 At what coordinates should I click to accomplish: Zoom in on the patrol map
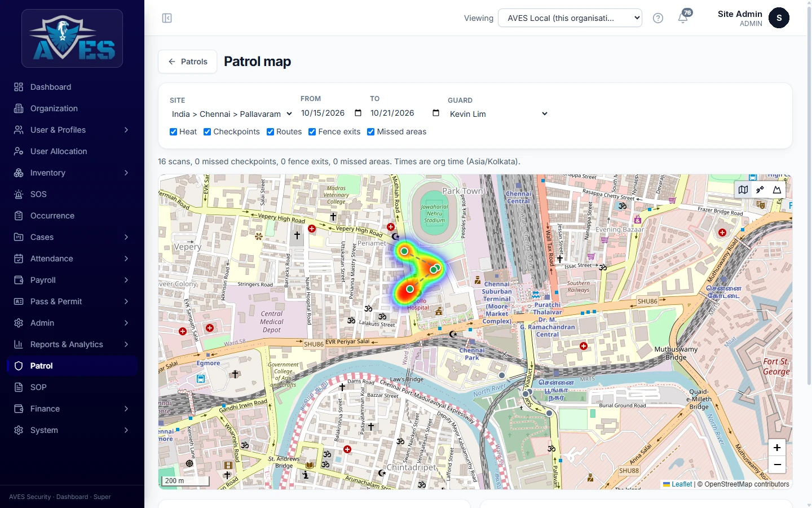pos(777,448)
